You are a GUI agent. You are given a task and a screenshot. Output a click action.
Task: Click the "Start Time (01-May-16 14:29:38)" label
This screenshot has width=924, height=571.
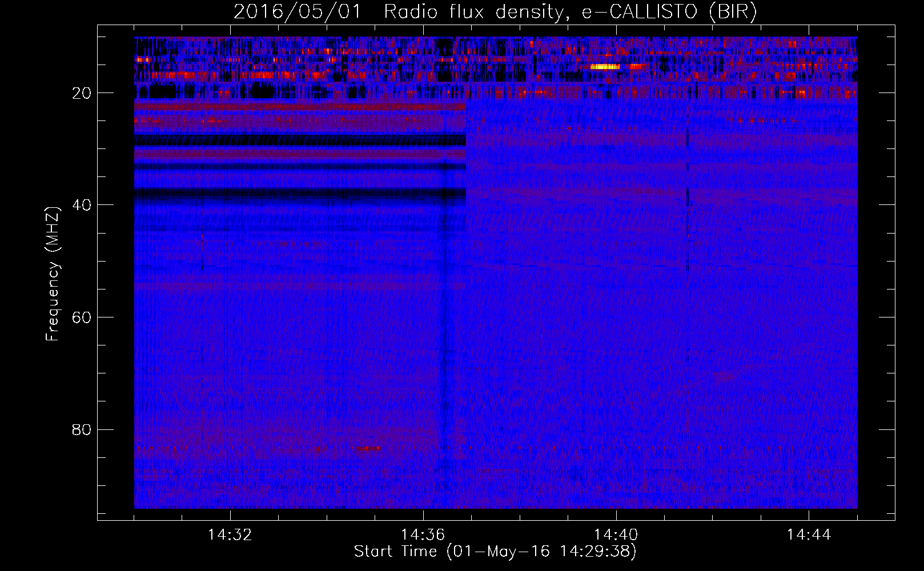coord(495,552)
